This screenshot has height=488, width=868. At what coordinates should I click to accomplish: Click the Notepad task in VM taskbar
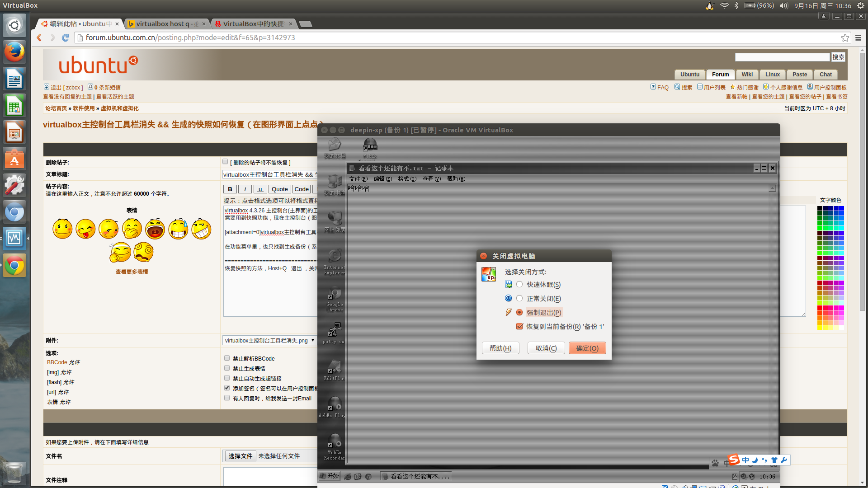pyautogui.click(x=416, y=476)
